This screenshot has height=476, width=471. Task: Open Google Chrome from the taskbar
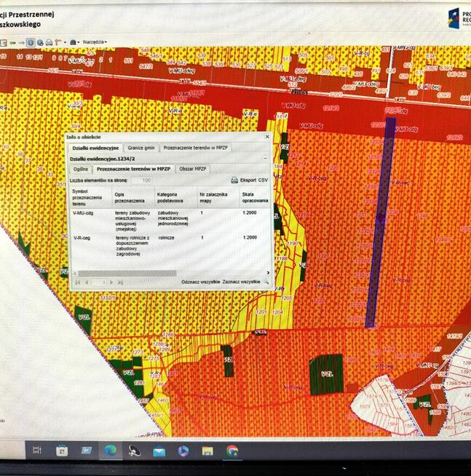coord(231,451)
